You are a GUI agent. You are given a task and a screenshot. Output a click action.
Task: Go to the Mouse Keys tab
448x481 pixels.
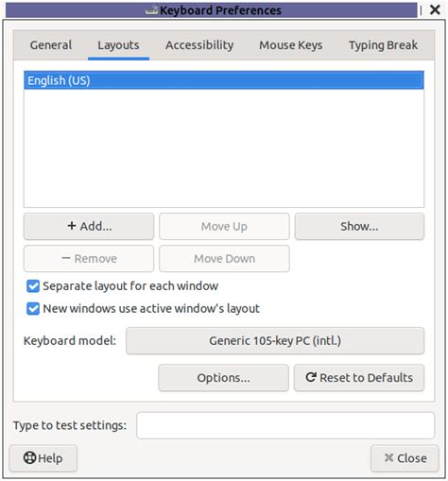tap(291, 45)
